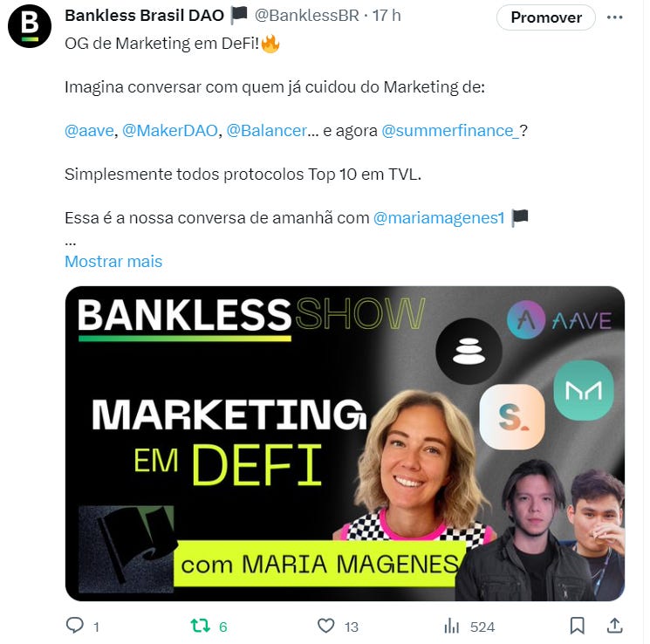
Task: Open the three-dot more options menu
Action: (614, 17)
